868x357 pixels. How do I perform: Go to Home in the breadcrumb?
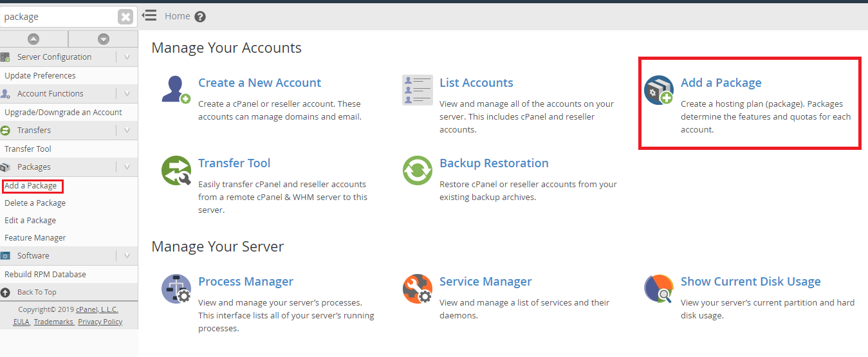point(177,16)
